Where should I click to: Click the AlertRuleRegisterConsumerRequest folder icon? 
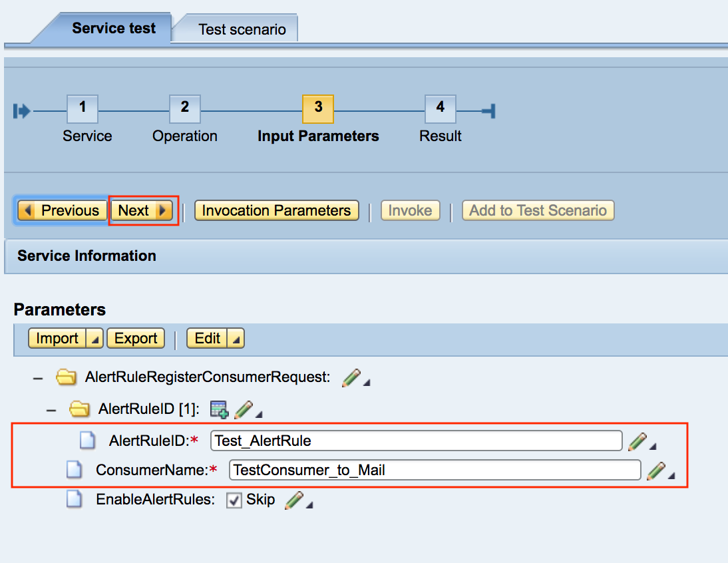click(x=66, y=377)
